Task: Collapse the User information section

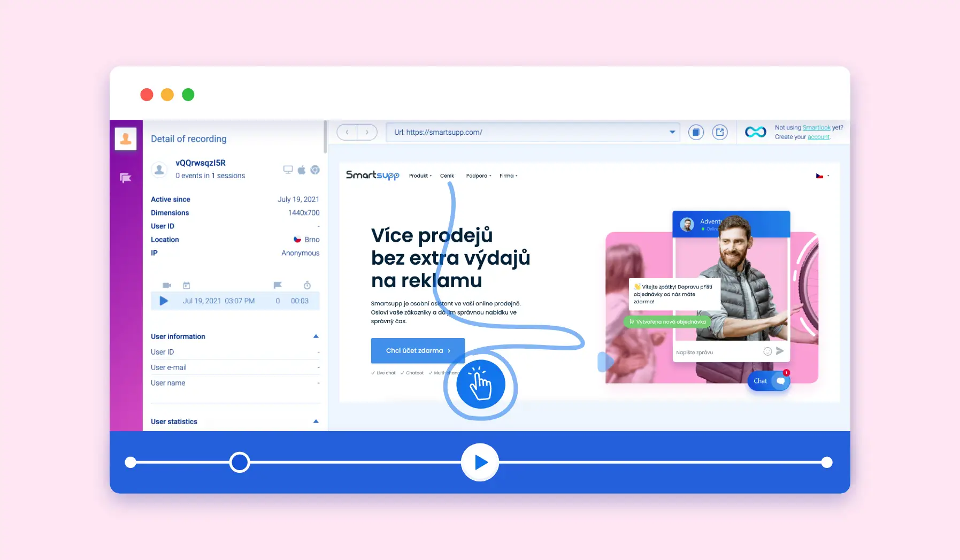Action: pyautogui.click(x=316, y=336)
